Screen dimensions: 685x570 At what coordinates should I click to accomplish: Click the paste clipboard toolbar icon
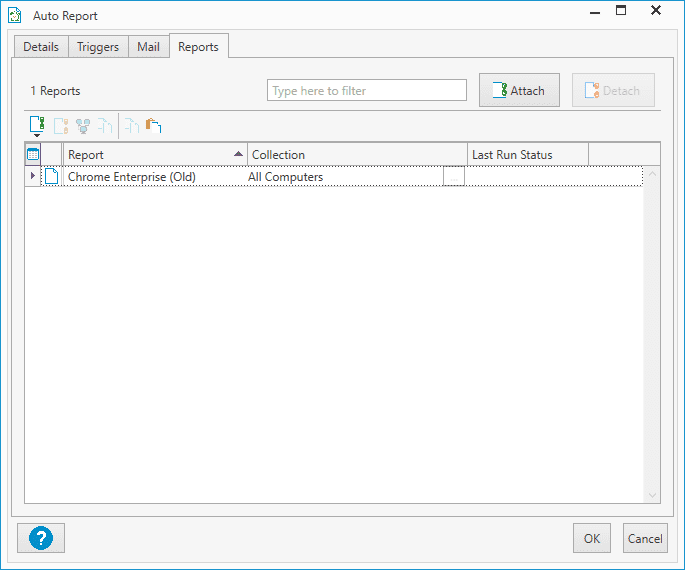(153, 126)
